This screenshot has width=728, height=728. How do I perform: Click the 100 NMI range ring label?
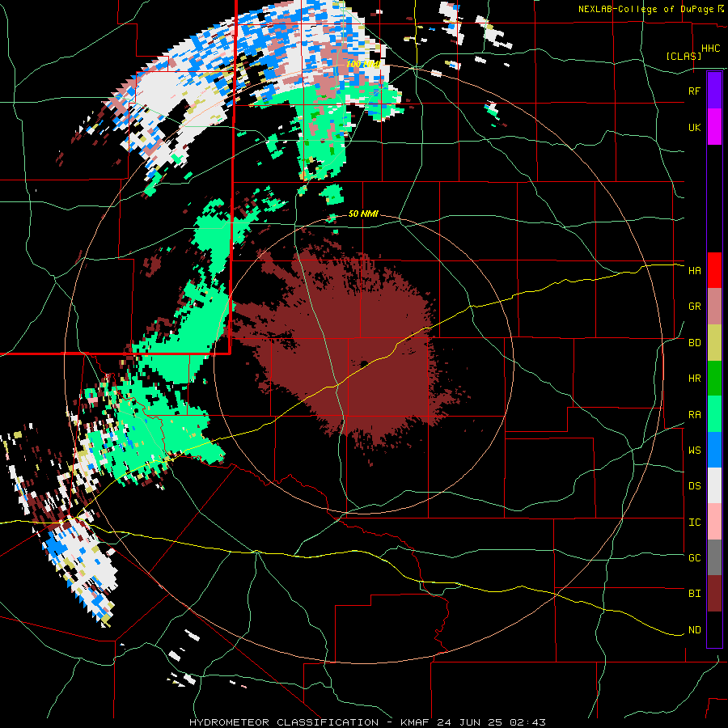point(363,64)
